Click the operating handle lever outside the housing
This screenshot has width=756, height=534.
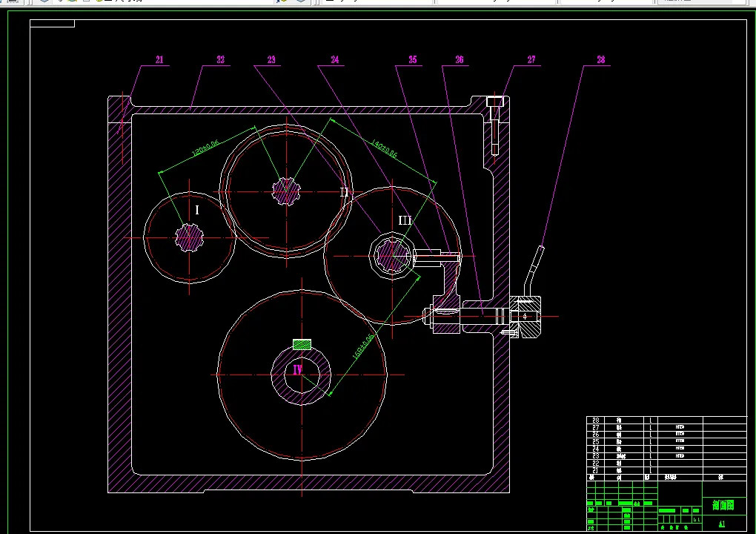(534, 270)
